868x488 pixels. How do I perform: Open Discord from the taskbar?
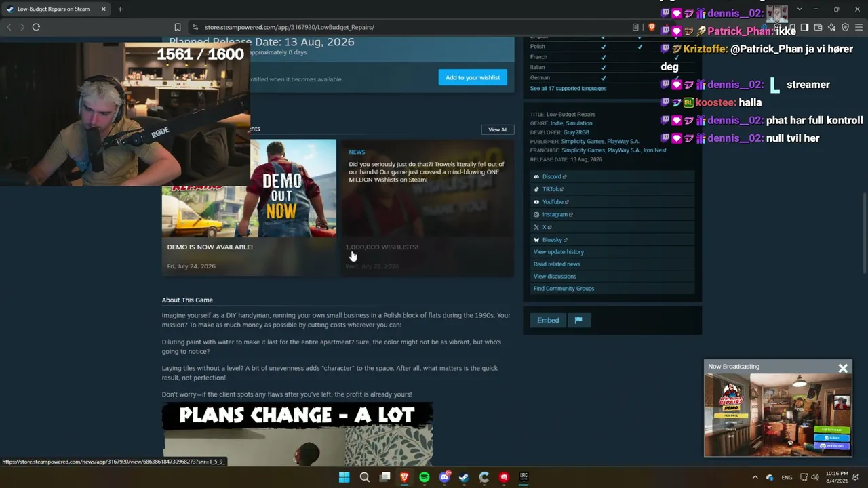pos(444,477)
